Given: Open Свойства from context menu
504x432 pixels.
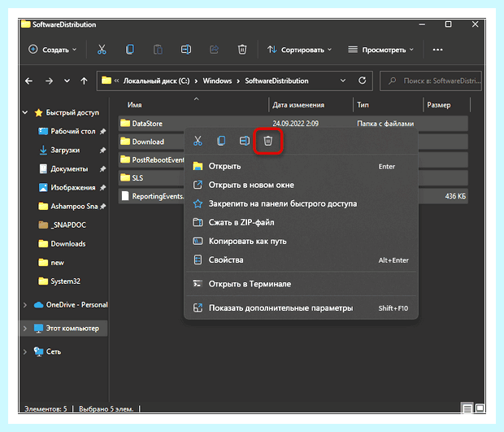Looking at the screenshot, I should tap(301, 260).
